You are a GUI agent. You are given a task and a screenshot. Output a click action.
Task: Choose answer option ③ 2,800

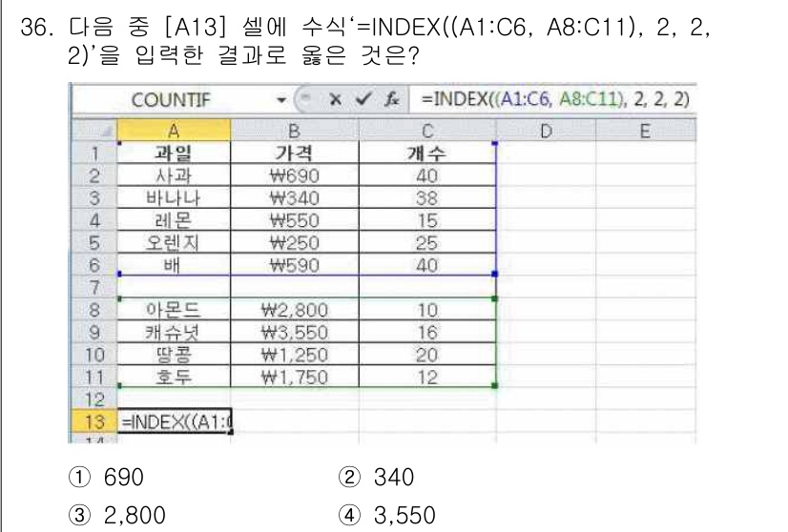pos(117,515)
